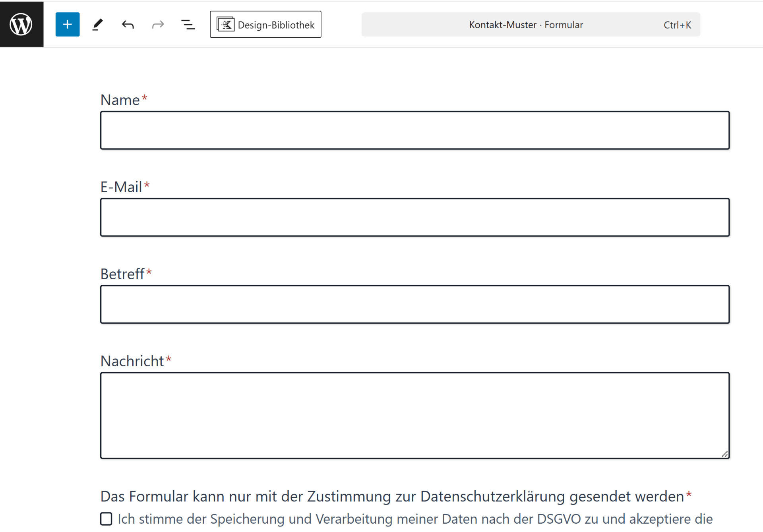Focus the Name input field
This screenshot has width=763, height=532.
pyautogui.click(x=414, y=130)
